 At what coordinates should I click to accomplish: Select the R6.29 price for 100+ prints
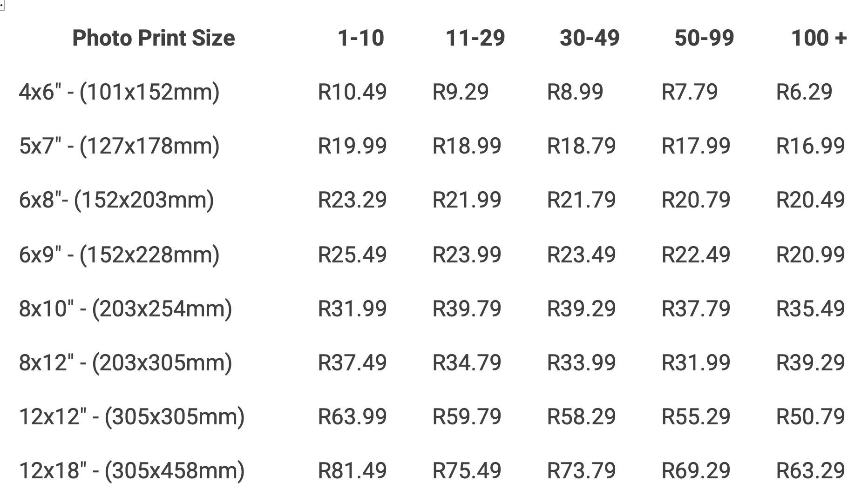click(804, 92)
